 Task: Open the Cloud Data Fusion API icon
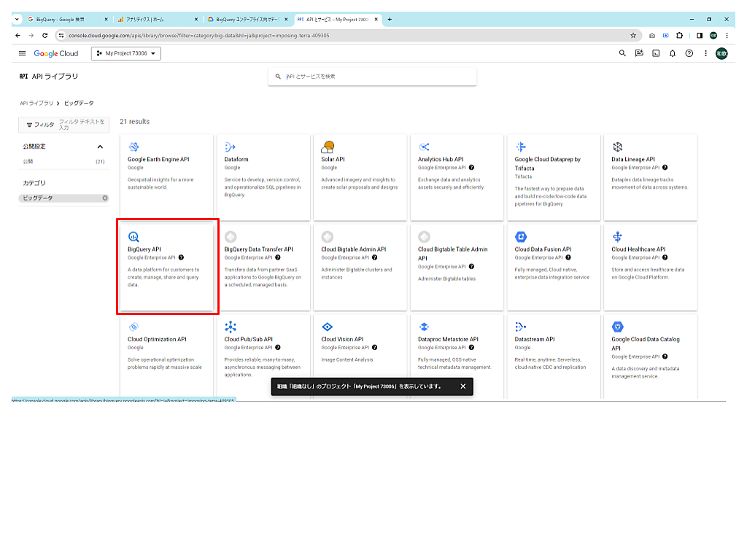521,237
